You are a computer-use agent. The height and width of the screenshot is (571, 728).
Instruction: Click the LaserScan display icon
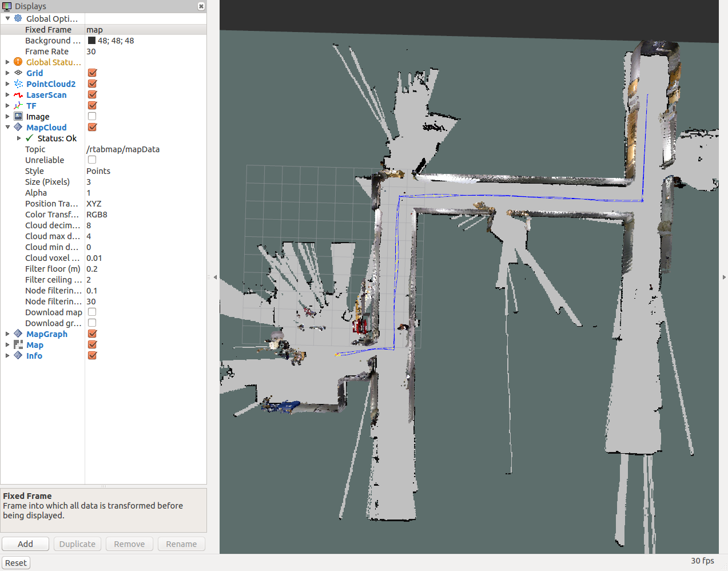click(18, 95)
